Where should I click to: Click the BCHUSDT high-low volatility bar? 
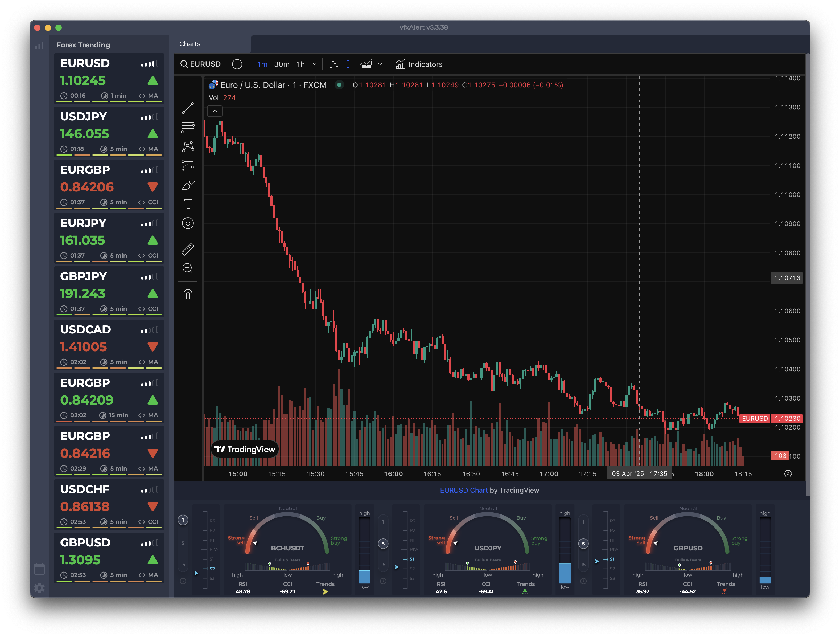(365, 550)
